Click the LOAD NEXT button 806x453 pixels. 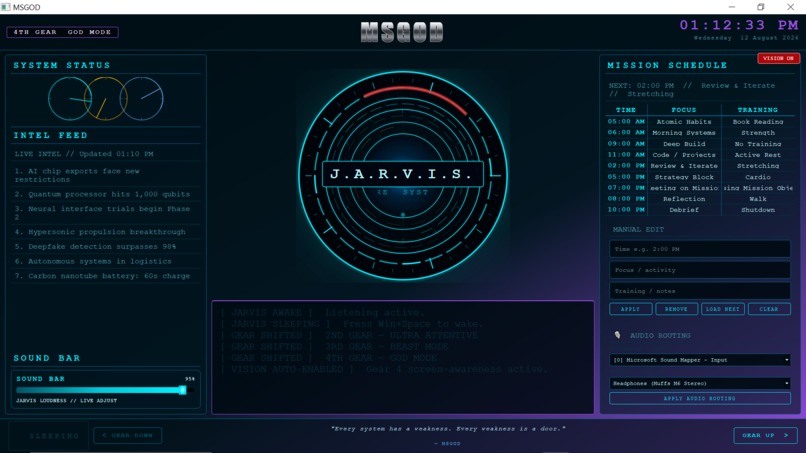[x=723, y=309]
